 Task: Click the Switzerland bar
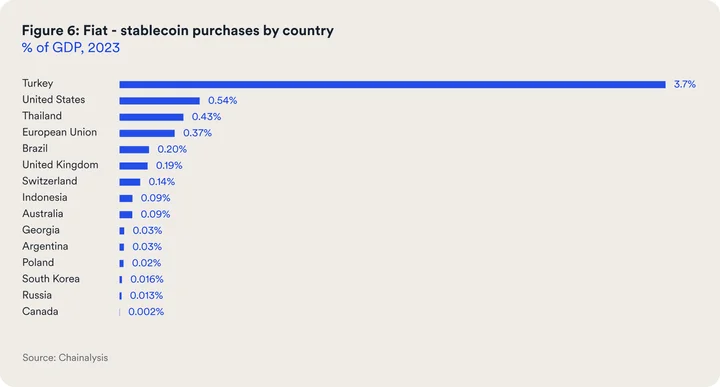point(129,182)
